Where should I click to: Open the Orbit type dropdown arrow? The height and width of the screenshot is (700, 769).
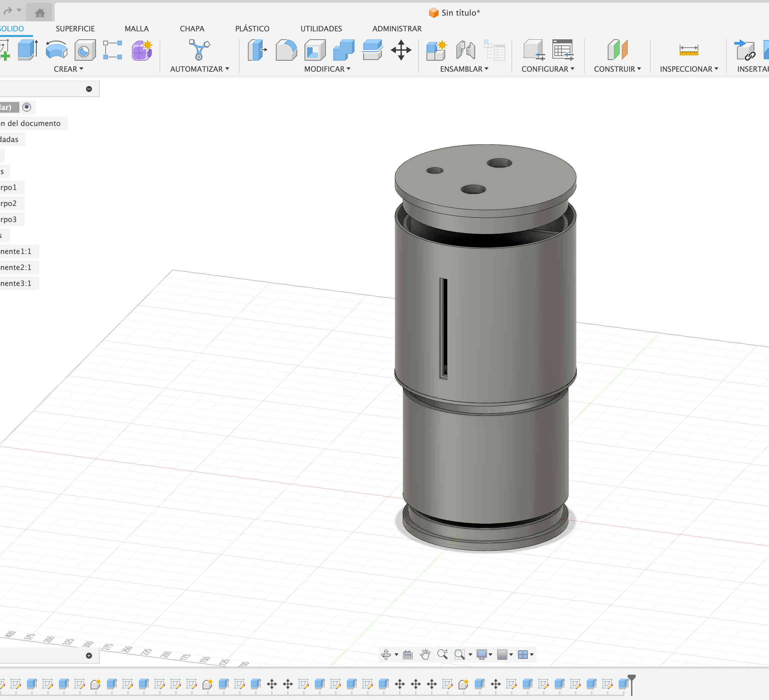396,655
